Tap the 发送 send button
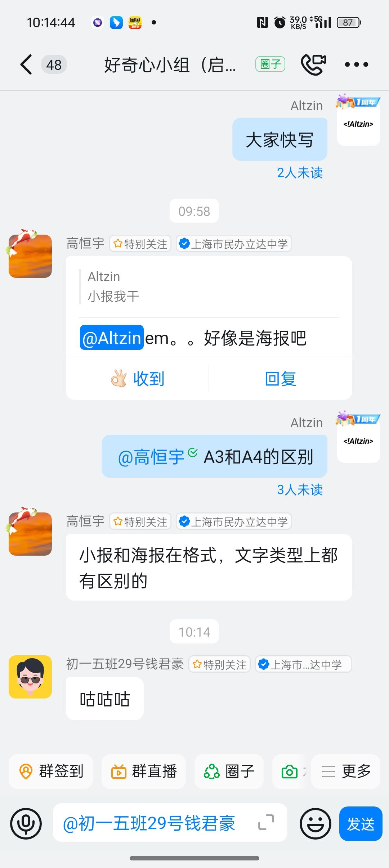The height and width of the screenshot is (868, 389). [361, 823]
